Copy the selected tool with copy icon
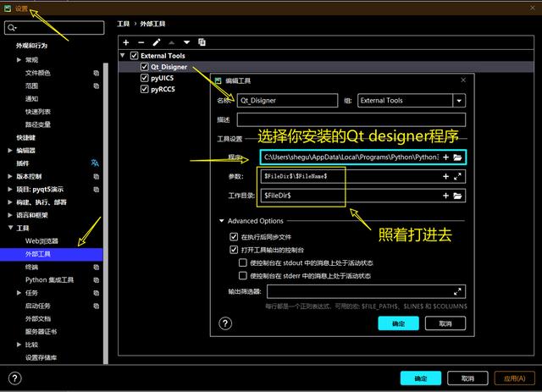 [202, 42]
